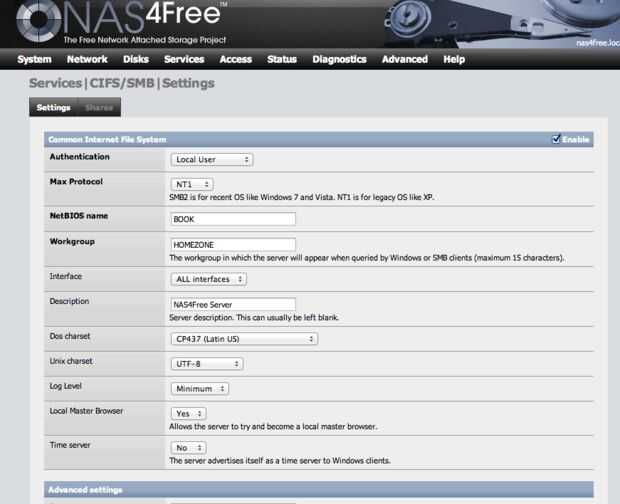Toggle the Enable checkbox for CIFS

tap(556, 139)
